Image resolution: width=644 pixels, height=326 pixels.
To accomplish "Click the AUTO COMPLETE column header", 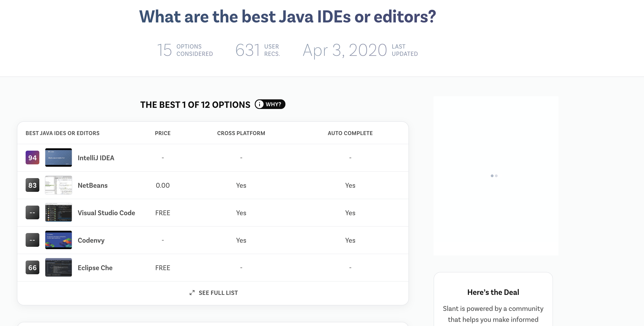I will point(350,133).
